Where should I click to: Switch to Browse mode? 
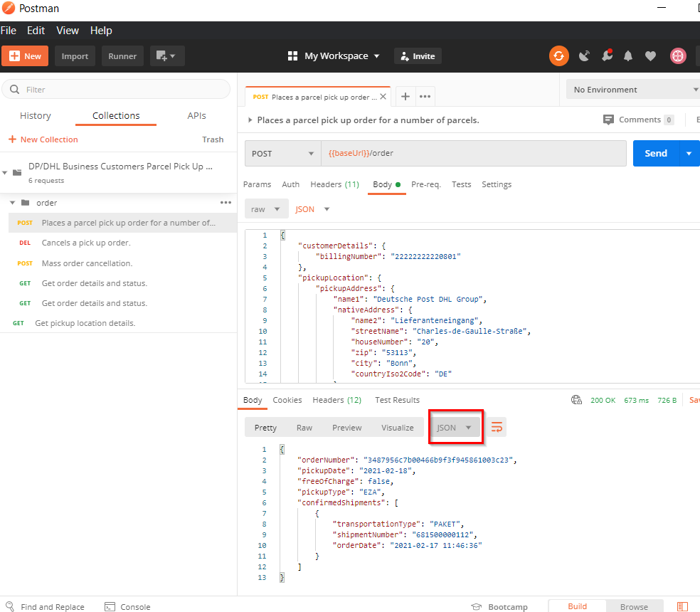(x=633, y=606)
